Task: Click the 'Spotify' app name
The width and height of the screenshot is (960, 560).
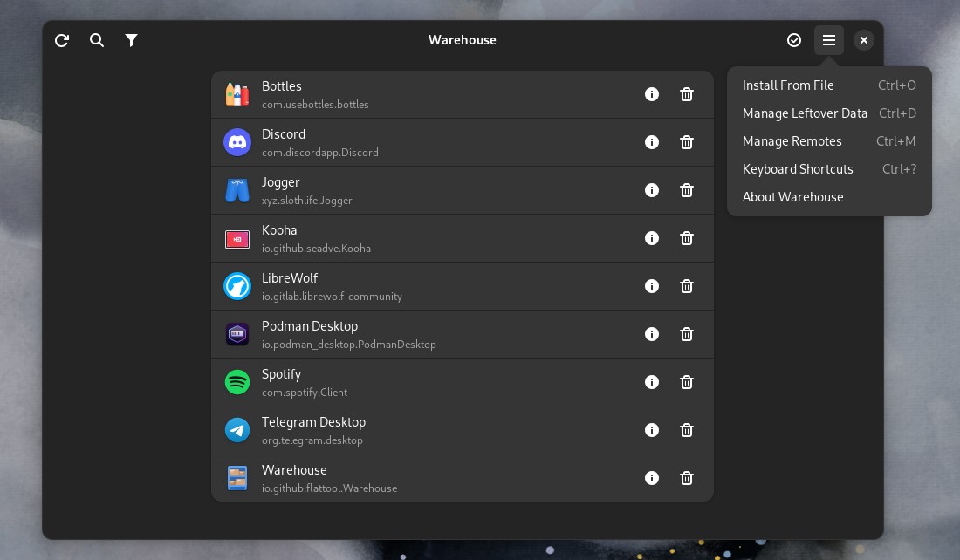Action: pos(282,374)
